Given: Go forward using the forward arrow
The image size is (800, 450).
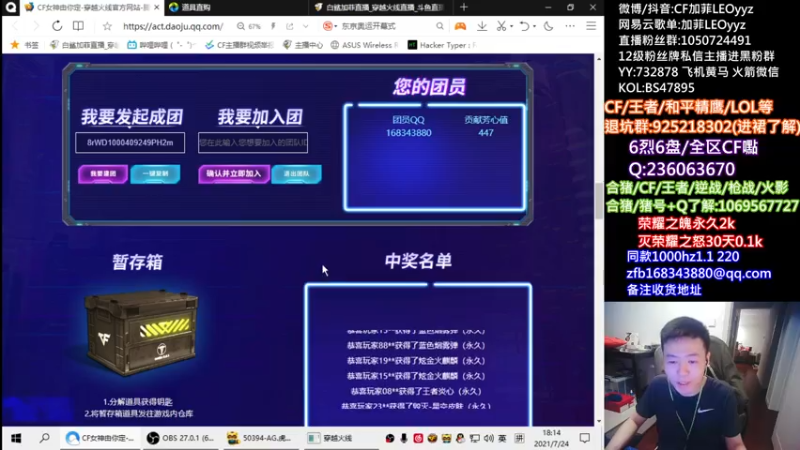Looking at the screenshot, I should coord(36,26).
